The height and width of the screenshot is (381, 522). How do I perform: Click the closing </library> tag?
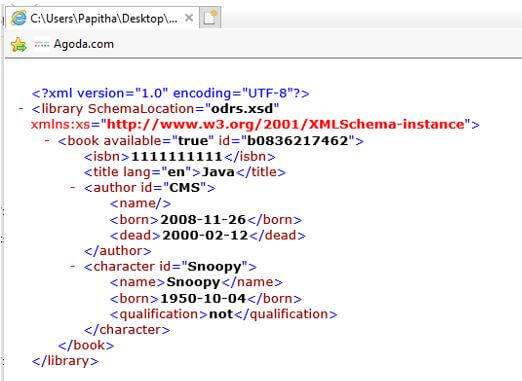coord(65,361)
